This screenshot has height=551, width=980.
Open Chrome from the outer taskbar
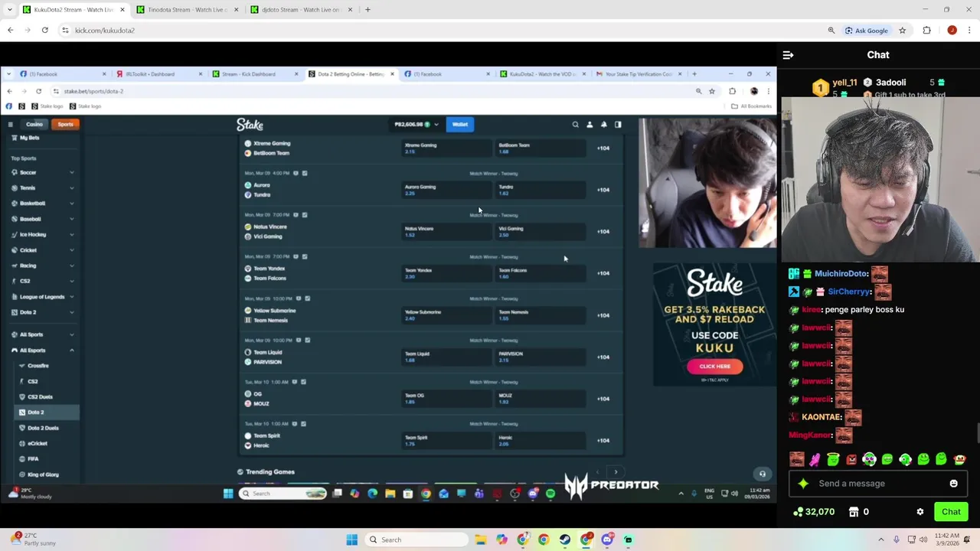[544, 540]
